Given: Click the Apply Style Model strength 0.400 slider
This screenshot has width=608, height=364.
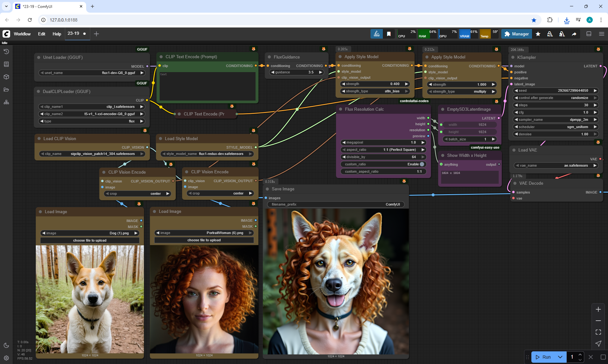Looking at the screenshot, I should coord(375,84).
